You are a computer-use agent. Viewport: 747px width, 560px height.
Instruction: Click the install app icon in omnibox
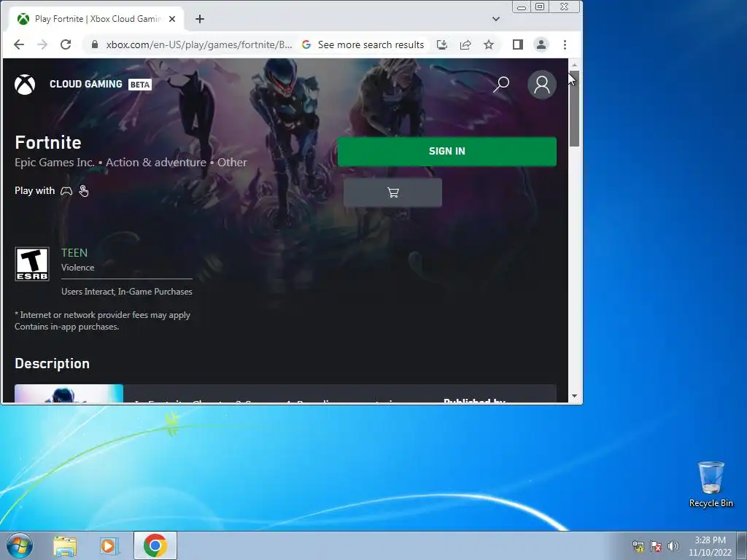[x=442, y=44]
